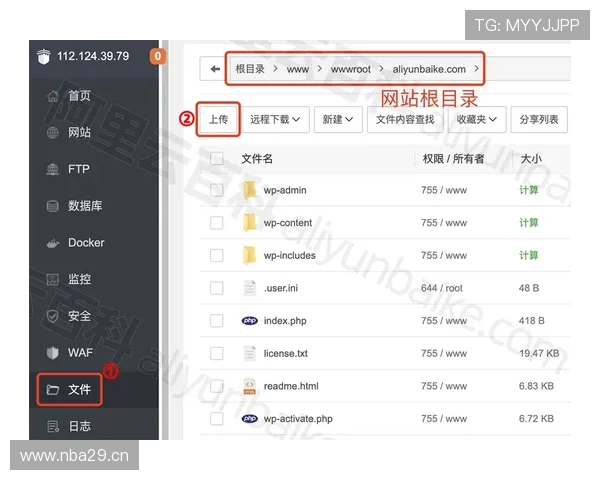This screenshot has height=480, width=600.
Task: Click the 上传 upload button
Action: point(218,119)
